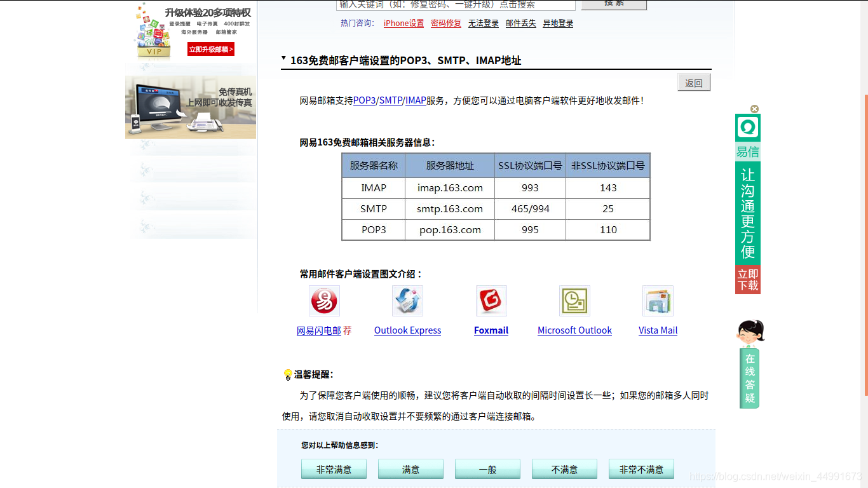This screenshot has height=488, width=868.
Task: Open the 无法登录 link
Action: click(484, 24)
